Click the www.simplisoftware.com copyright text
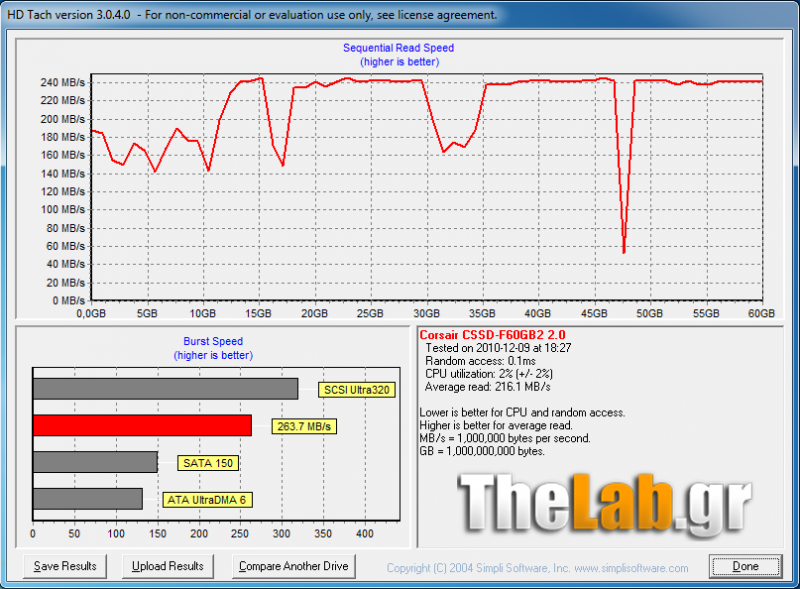The height and width of the screenshot is (589, 800). [x=630, y=568]
